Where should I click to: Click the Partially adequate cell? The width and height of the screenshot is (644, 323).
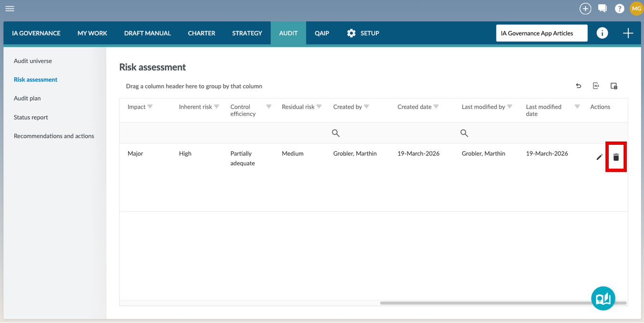click(x=242, y=158)
